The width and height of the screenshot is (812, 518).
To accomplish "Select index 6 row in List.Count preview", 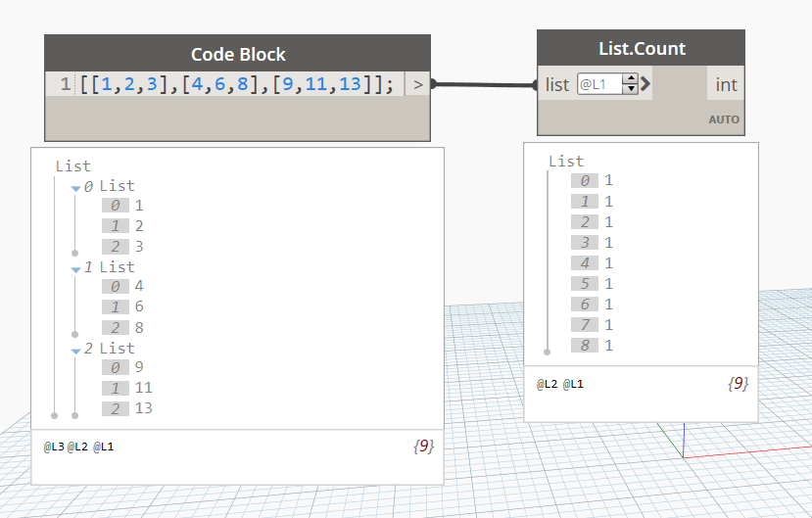I will [592, 305].
